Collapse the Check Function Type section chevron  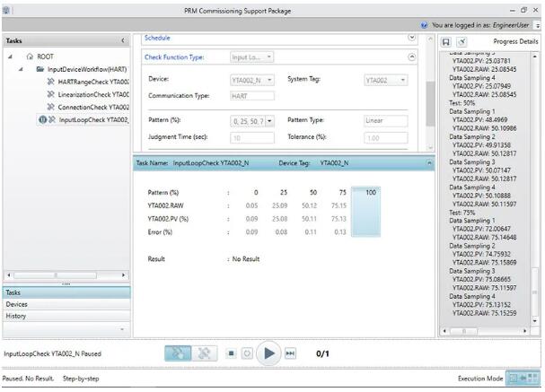(412, 57)
